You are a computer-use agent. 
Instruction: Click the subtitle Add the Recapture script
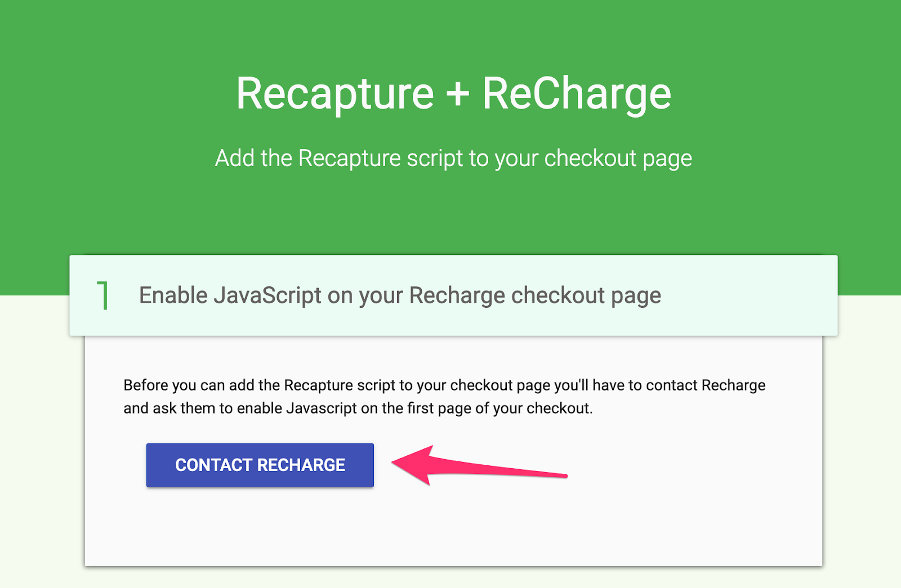(453, 159)
